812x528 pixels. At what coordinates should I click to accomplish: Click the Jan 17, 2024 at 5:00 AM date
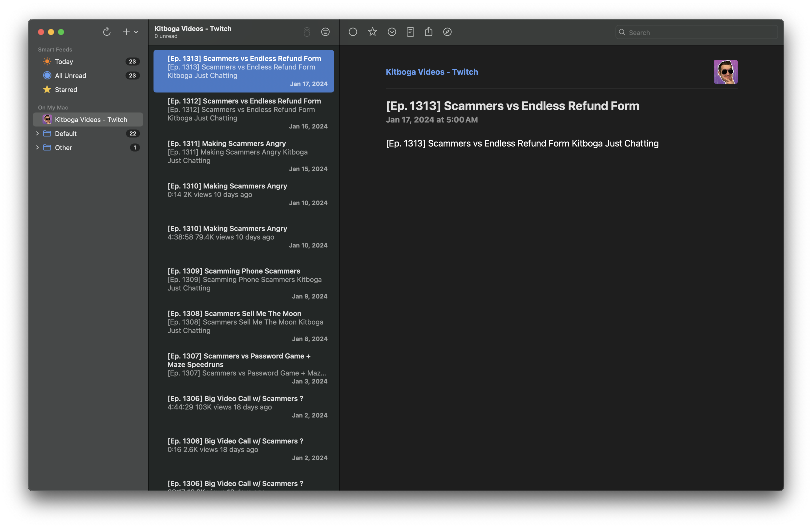[431, 120]
